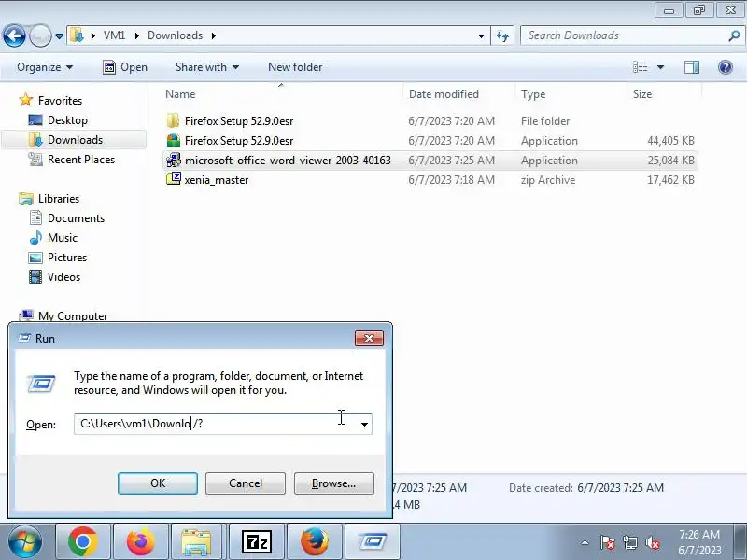
Task: Click the Explorer forward arrow button
Action: pos(40,35)
